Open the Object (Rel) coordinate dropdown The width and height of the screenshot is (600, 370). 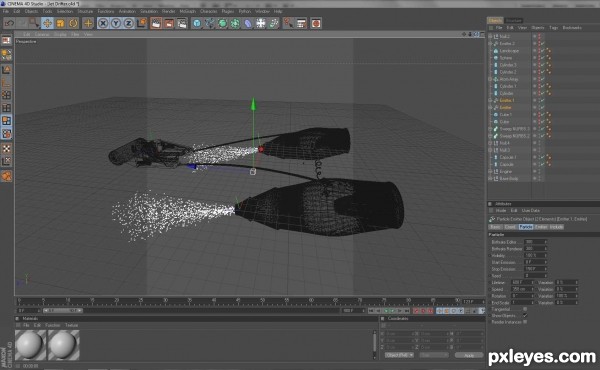click(399, 355)
